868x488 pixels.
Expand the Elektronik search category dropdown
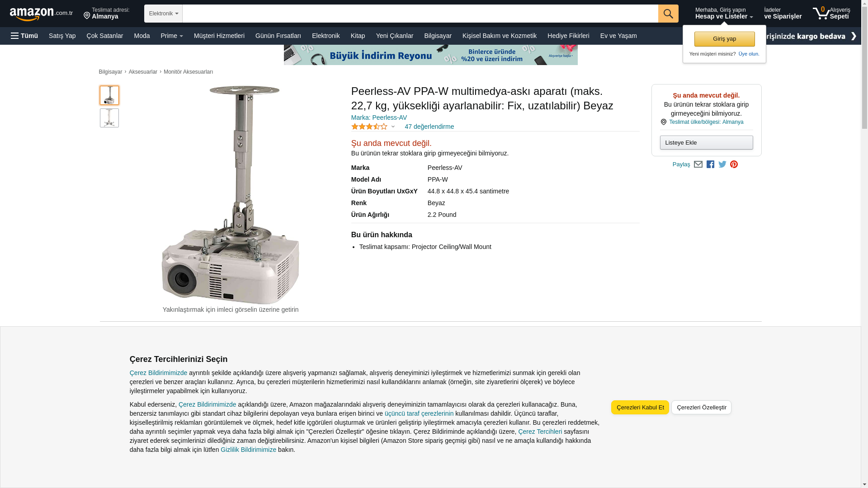pyautogui.click(x=163, y=14)
